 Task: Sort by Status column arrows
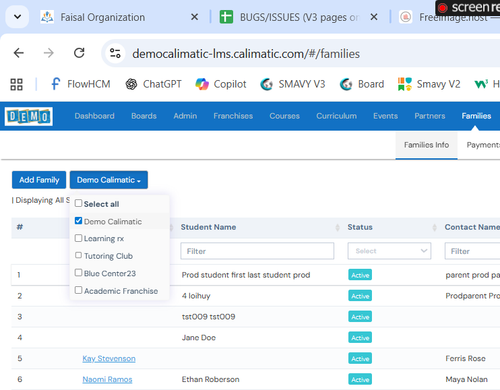[x=434, y=227]
